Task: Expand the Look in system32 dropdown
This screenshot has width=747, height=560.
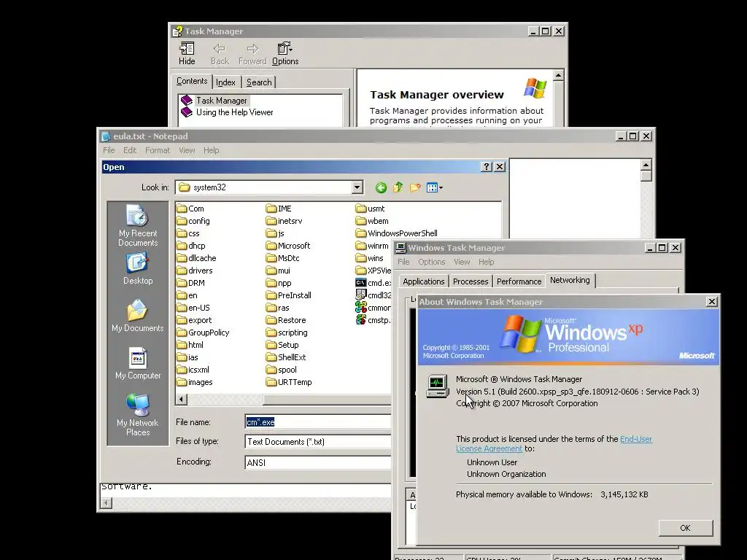Action: [x=357, y=187]
